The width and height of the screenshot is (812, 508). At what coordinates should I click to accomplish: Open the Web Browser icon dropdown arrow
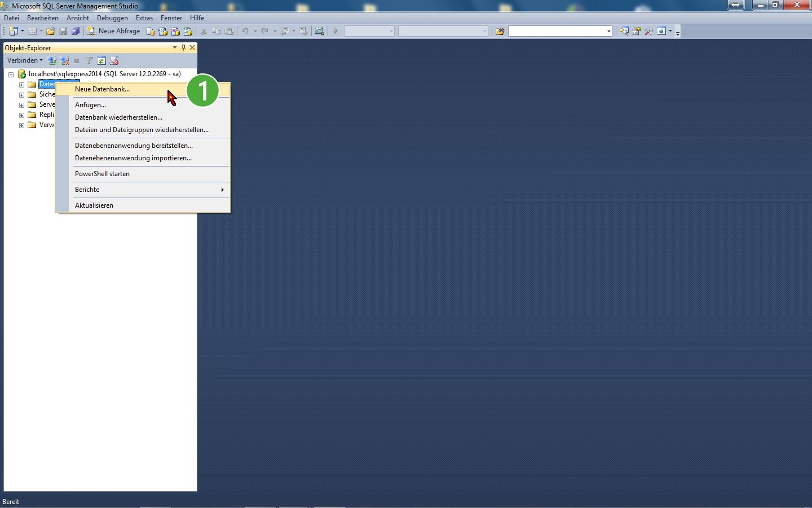pos(670,31)
